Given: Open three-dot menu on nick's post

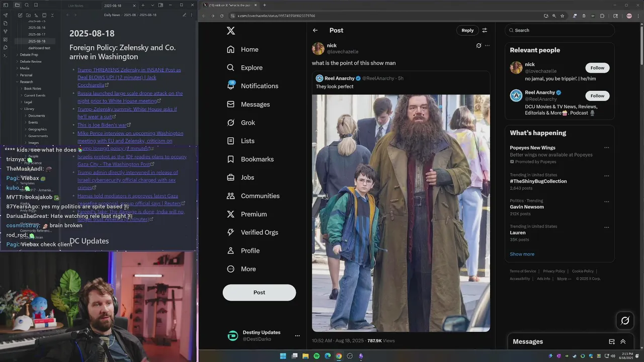Looking at the screenshot, I should click(487, 45).
